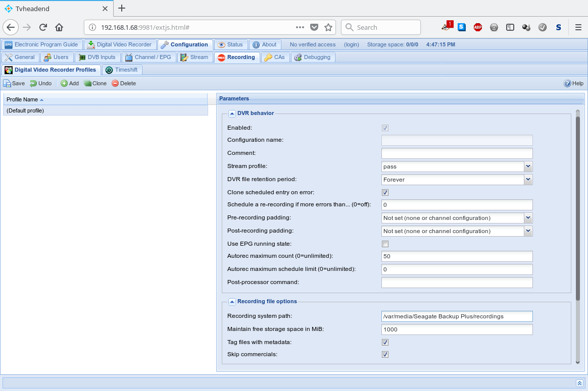The height and width of the screenshot is (391, 588).
Task: Click the Save icon in the toolbar
Action: [7, 83]
